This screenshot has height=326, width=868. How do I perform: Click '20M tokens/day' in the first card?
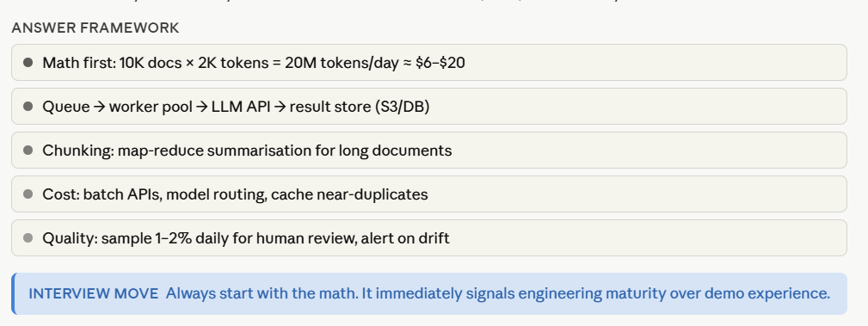pyautogui.click(x=342, y=63)
